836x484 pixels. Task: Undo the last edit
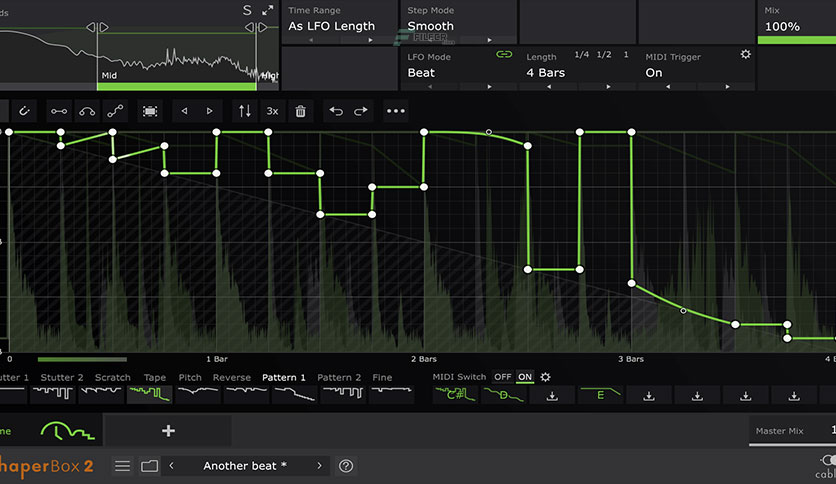[x=337, y=111]
